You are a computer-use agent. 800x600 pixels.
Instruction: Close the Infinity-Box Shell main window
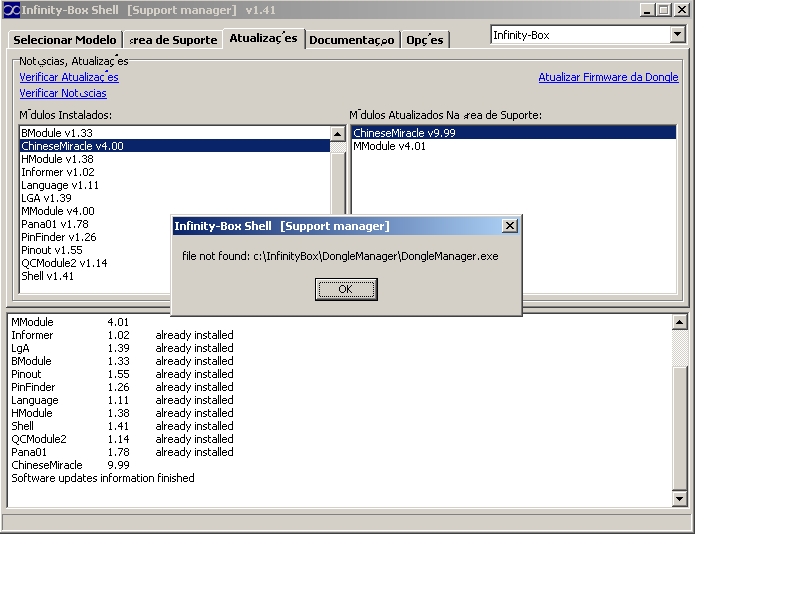click(682, 10)
